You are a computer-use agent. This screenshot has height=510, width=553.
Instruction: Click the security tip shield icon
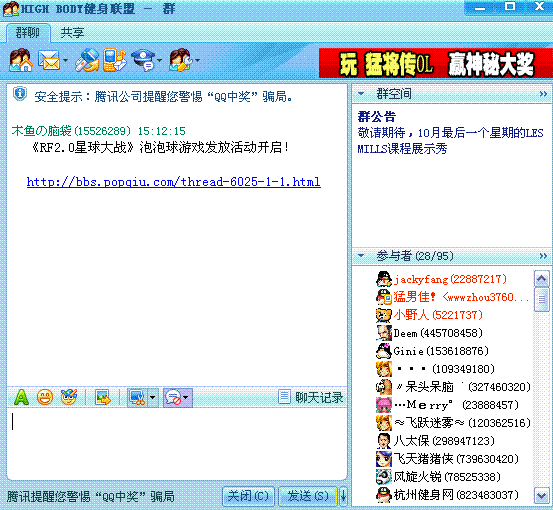[20, 94]
